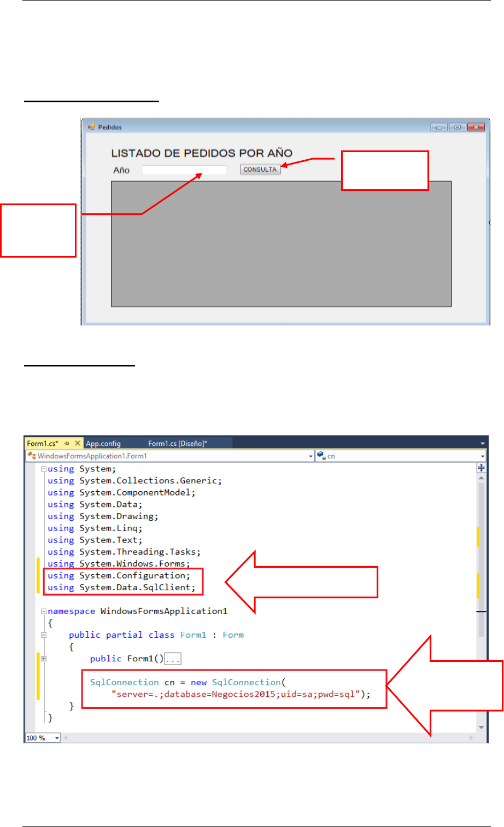The width and height of the screenshot is (504, 827).
Task: Collapse the using directives block
Action: [x=44, y=469]
